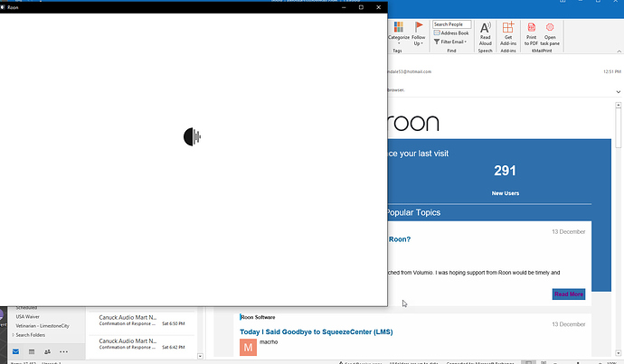Open the Address Book in Outlook
Viewport: 624px width, 364px height.
[x=451, y=33]
